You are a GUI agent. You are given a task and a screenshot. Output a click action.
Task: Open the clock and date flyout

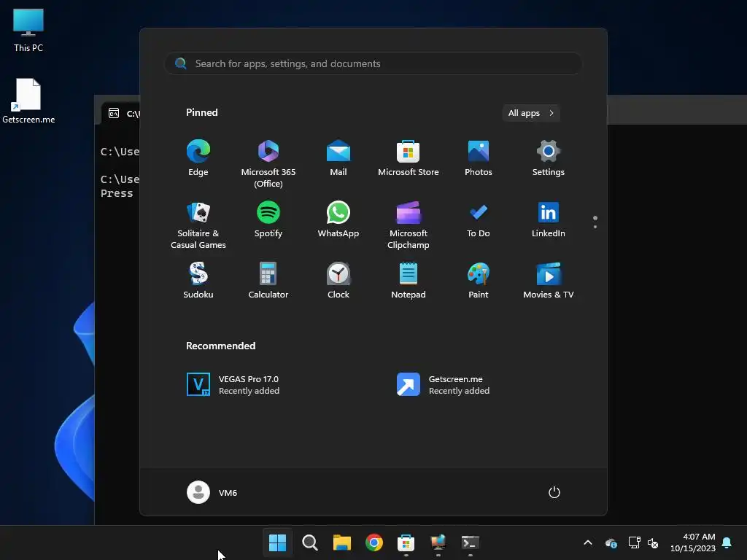pos(693,542)
